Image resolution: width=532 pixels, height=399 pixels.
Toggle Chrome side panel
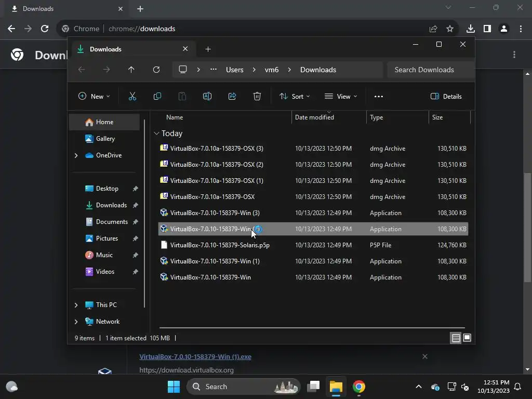click(x=487, y=29)
